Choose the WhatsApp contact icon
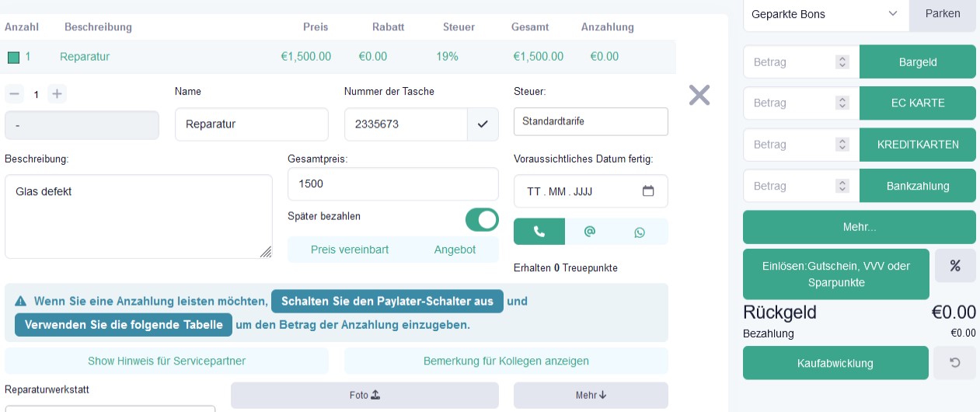The image size is (980, 412). 640,232
